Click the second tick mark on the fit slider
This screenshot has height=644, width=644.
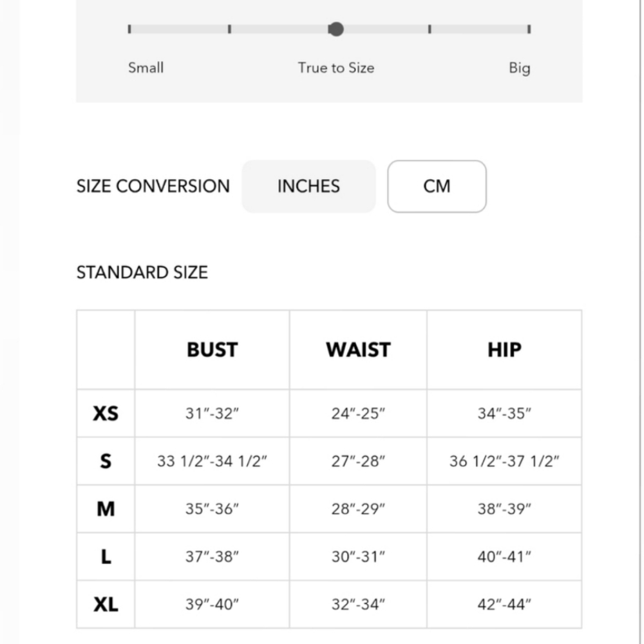(230, 29)
